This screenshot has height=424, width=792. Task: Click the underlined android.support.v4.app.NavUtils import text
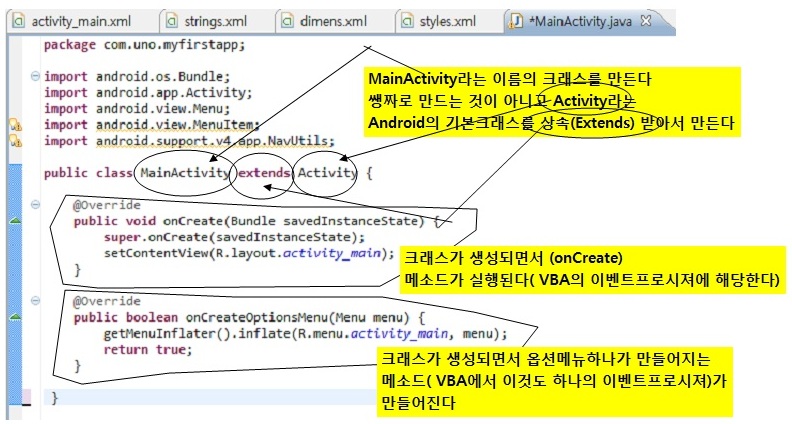pos(215,141)
